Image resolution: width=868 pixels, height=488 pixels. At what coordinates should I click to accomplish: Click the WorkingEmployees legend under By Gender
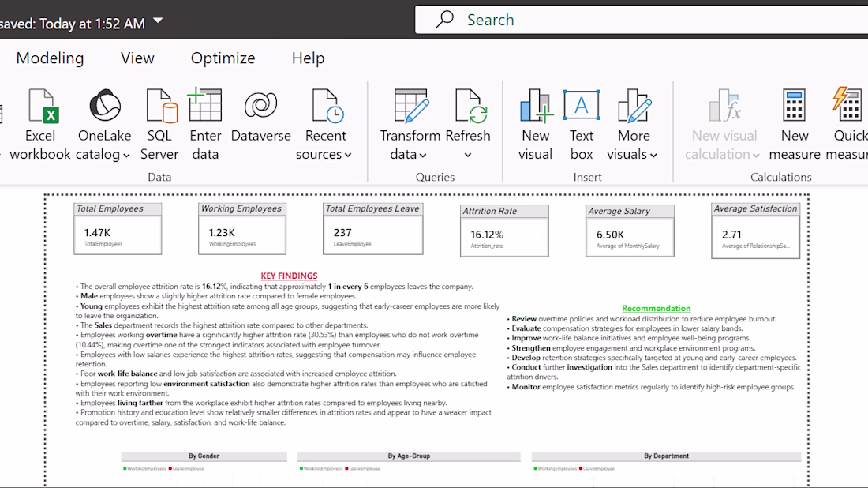[x=145, y=468]
